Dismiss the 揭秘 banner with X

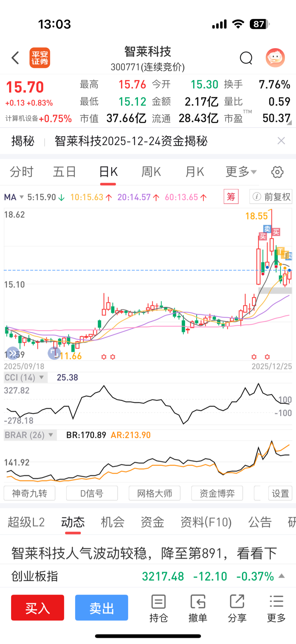[x=281, y=141]
